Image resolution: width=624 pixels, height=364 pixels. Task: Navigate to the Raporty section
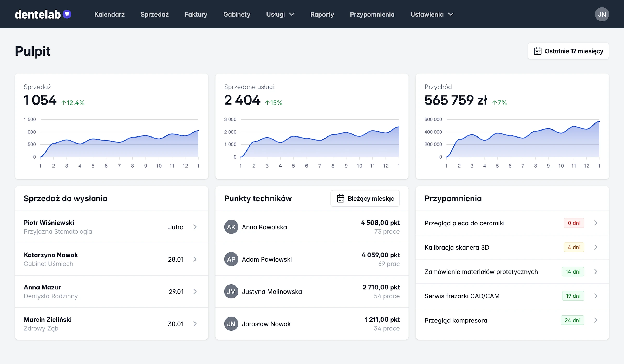(x=322, y=14)
